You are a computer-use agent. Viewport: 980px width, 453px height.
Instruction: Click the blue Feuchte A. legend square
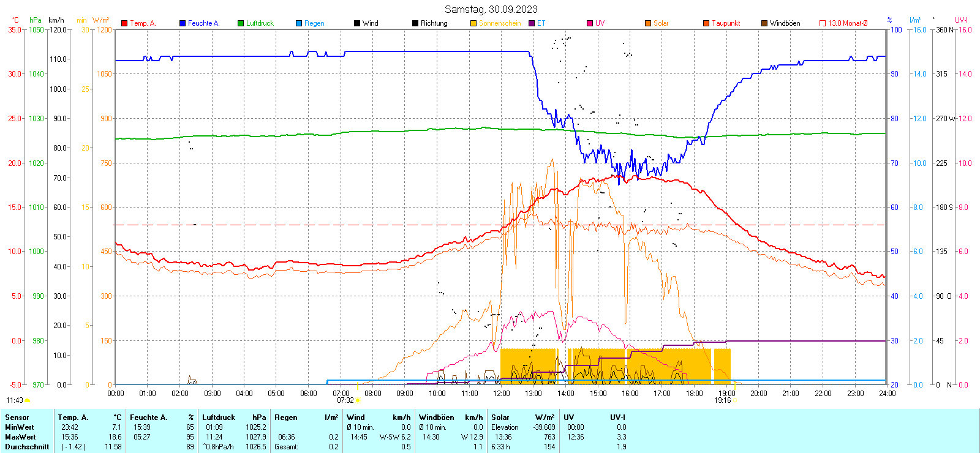[183, 23]
